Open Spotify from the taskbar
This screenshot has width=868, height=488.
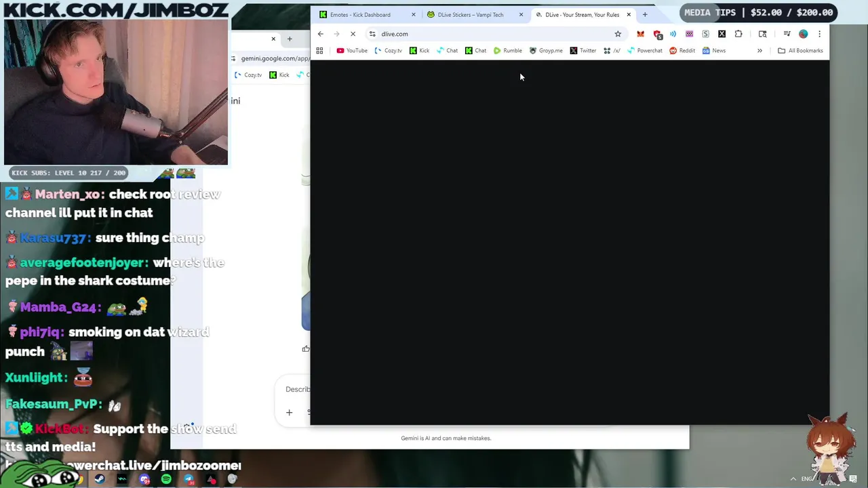pyautogui.click(x=166, y=480)
